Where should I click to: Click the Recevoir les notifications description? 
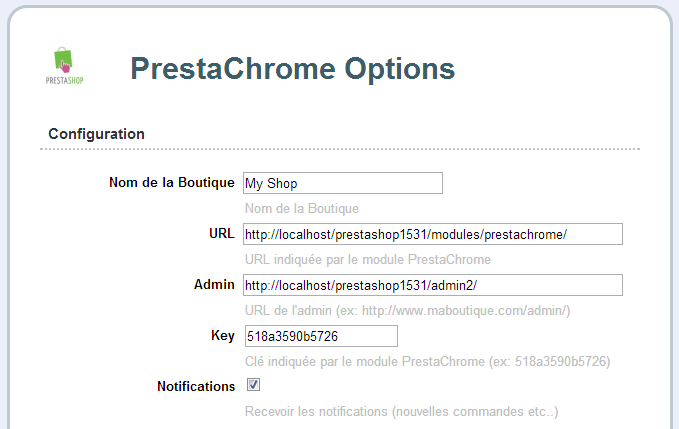tap(401, 412)
